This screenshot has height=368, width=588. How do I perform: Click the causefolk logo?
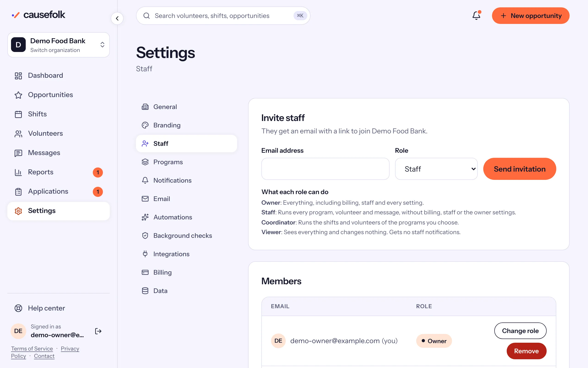point(38,15)
